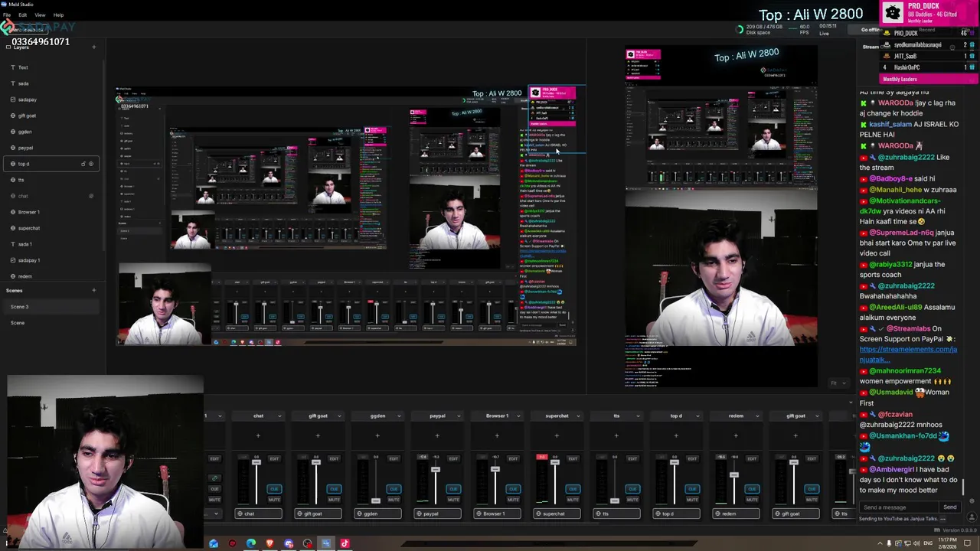Open the ggden channel header dropdown
The height and width of the screenshot is (551, 980).
click(x=399, y=416)
